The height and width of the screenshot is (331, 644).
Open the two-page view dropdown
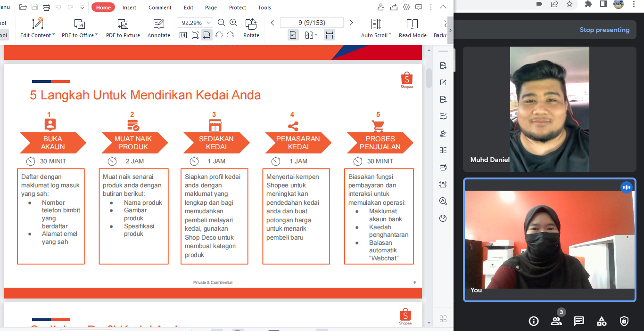(x=311, y=35)
